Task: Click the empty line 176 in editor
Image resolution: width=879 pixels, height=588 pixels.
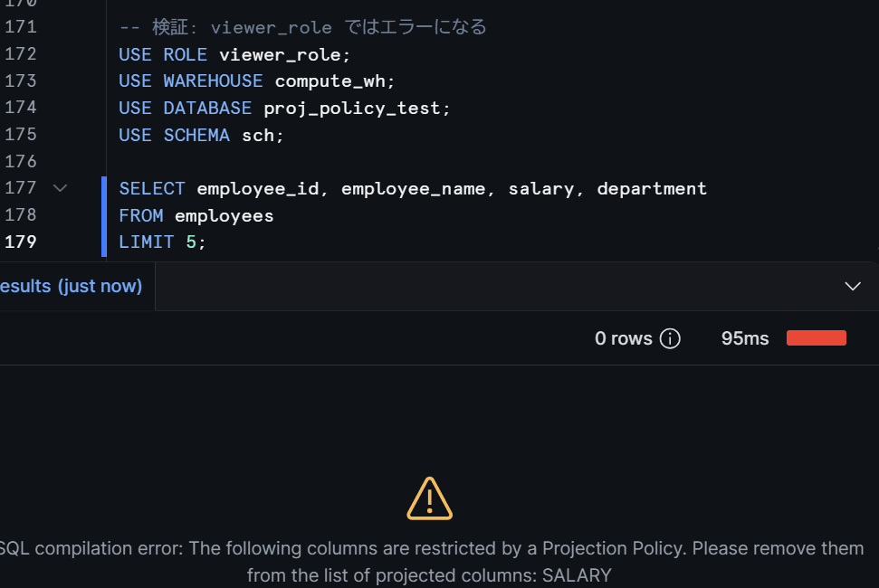Action: point(392,162)
